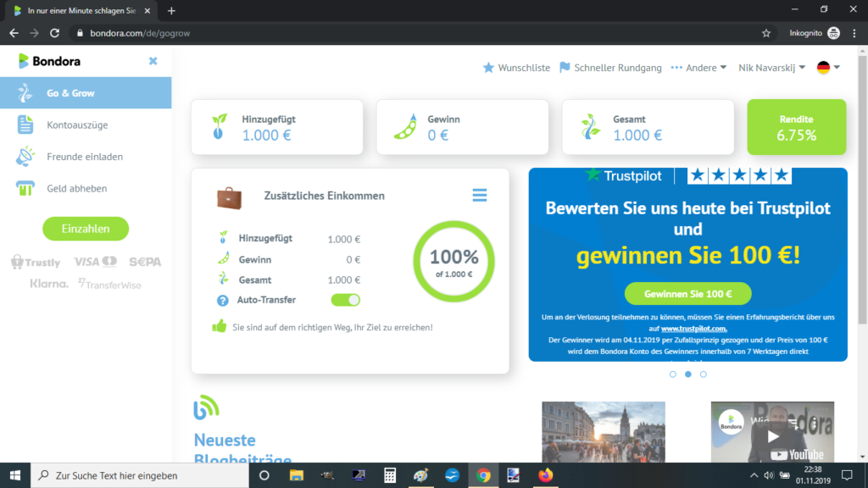The height and width of the screenshot is (488, 868).
Task: Click the green Rendite 6.75% tile
Action: 797,127
